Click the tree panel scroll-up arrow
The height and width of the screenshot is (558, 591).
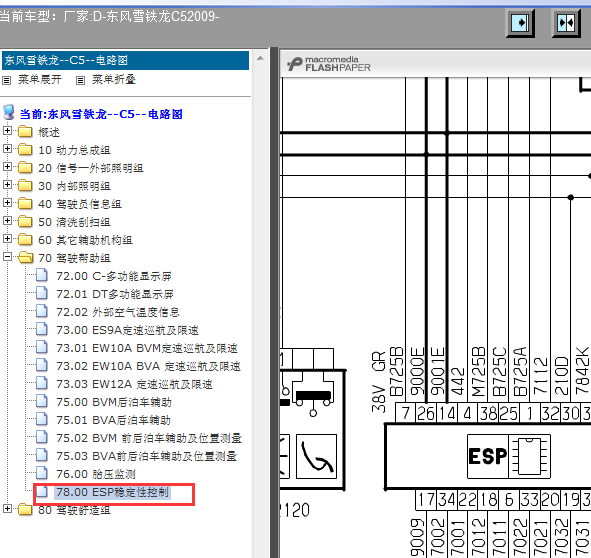260,58
